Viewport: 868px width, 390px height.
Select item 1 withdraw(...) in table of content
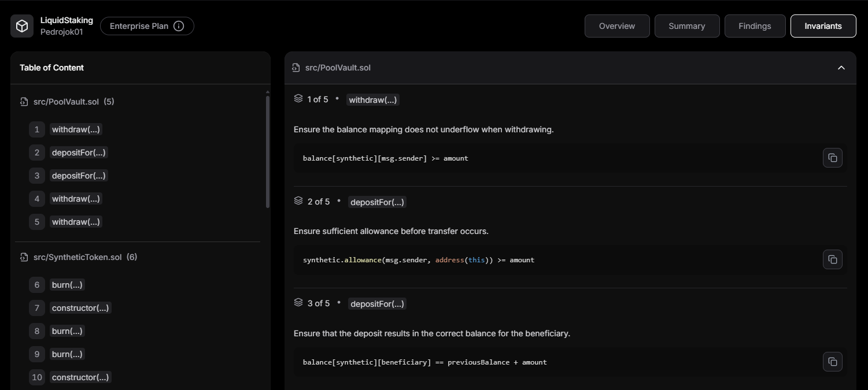click(x=76, y=129)
